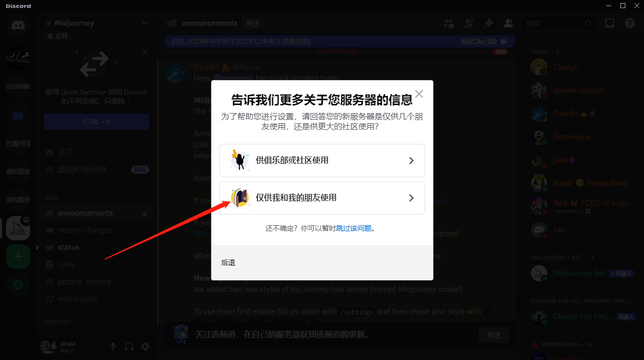The width and height of the screenshot is (644, 360).
Task: Dismiss the Quick Switcher tip
Action: [145, 52]
